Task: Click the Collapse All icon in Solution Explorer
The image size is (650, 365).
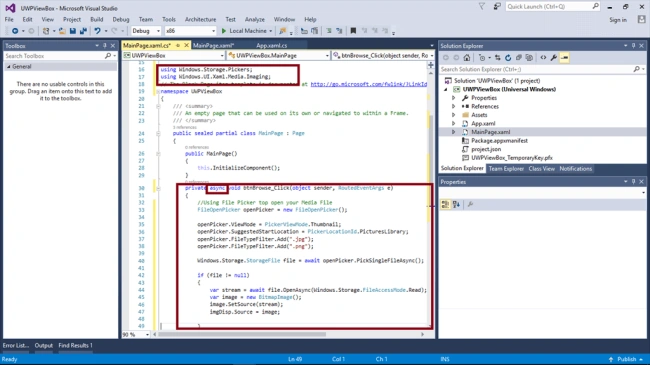Action: click(x=518, y=58)
